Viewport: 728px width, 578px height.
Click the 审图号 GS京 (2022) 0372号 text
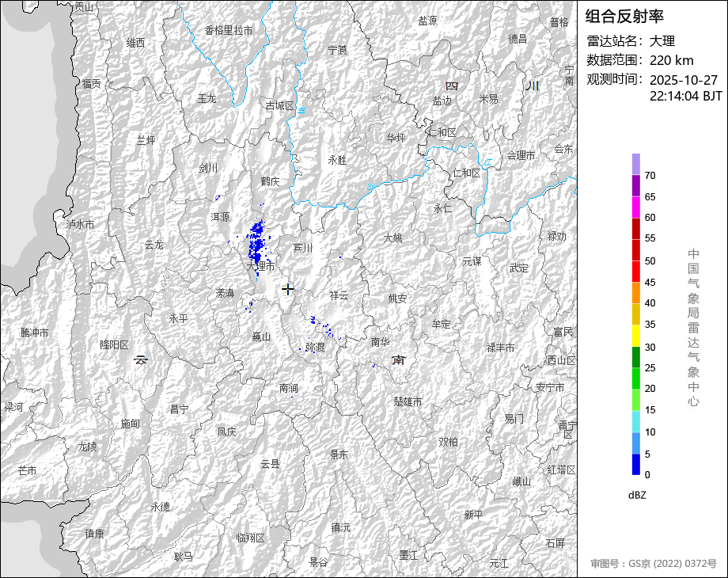point(654,564)
